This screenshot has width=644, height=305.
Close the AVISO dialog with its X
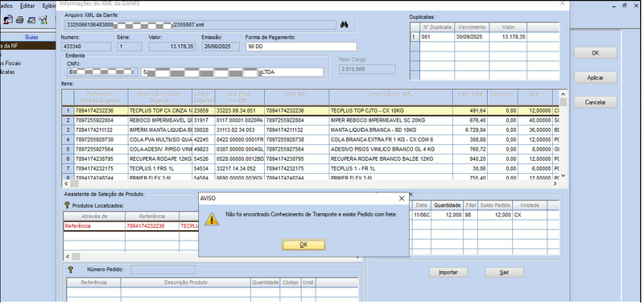402,198
